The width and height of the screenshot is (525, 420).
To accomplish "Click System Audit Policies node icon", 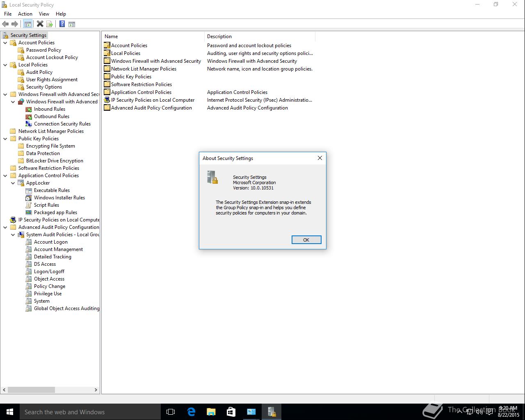I will tap(21, 235).
